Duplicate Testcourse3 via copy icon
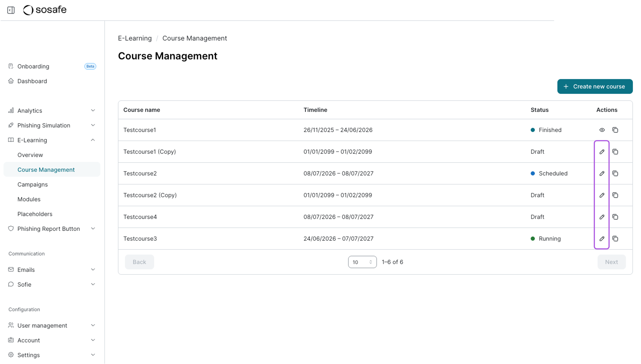 pos(615,239)
